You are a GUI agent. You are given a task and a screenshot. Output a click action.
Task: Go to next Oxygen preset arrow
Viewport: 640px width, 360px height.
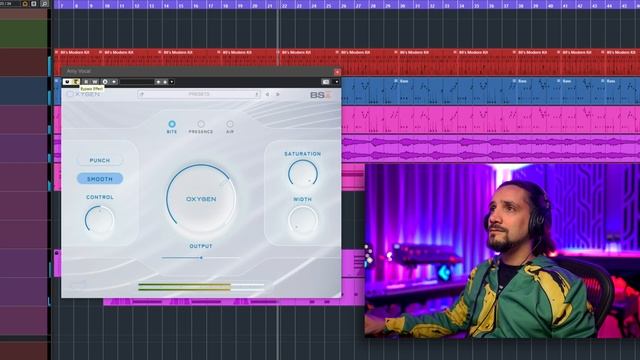click(278, 94)
